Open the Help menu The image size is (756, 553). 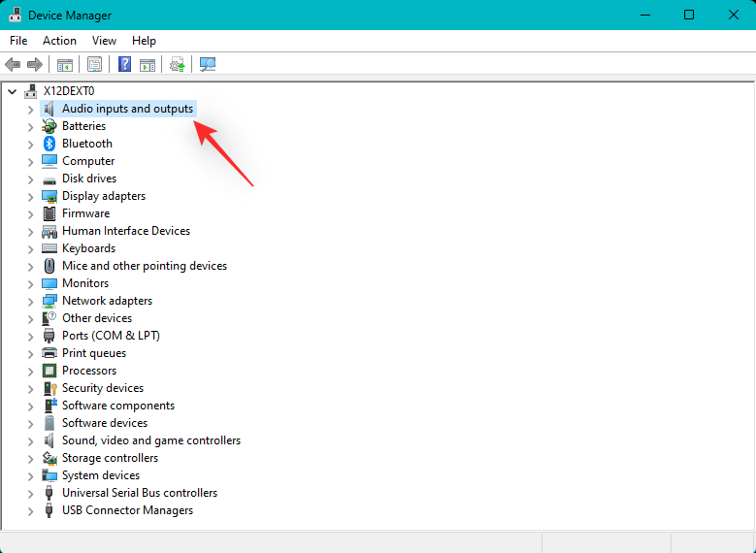coord(144,41)
